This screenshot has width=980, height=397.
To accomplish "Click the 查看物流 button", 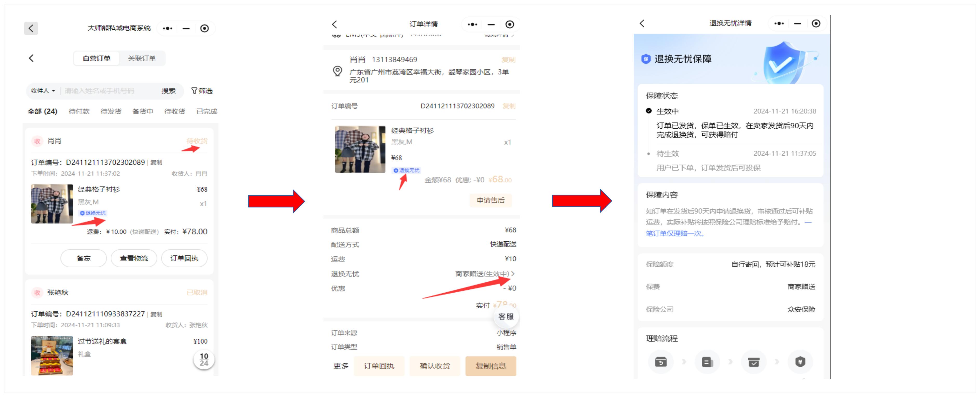I will [x=134, y=258].
